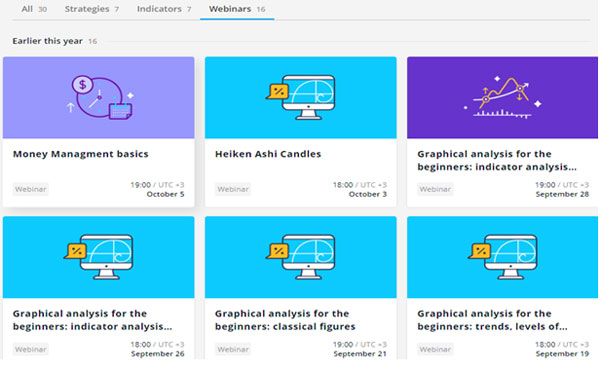Switch to the All tab
Image resolution: width=600 pixels, height=370 pixels.
(34, 9)
